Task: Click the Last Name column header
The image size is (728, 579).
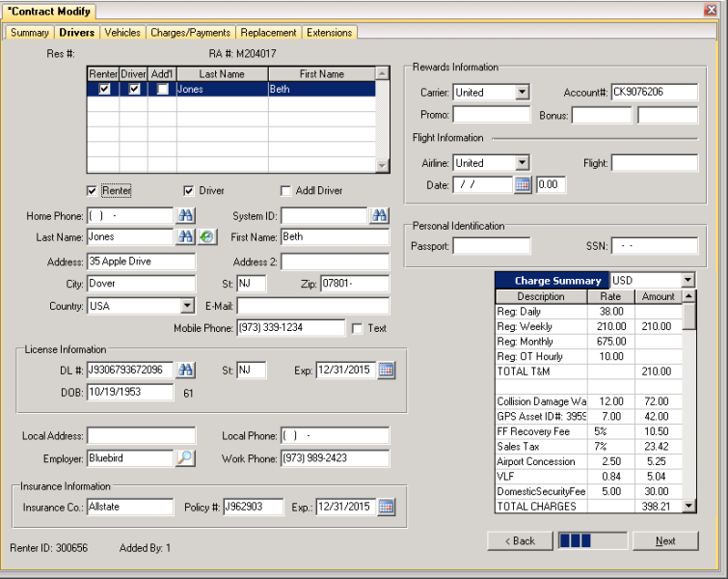Action: [223, 74]
